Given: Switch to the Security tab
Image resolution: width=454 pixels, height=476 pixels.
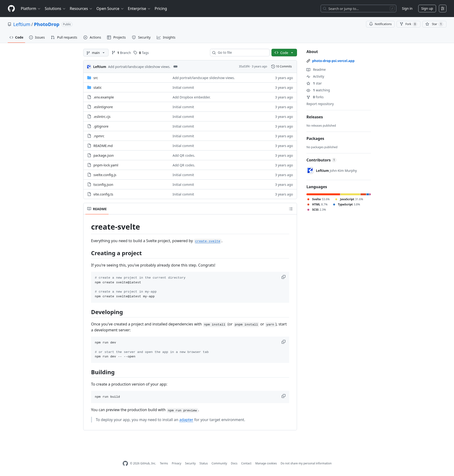Looking at the screenshot, I should click(x=141, y=37).
